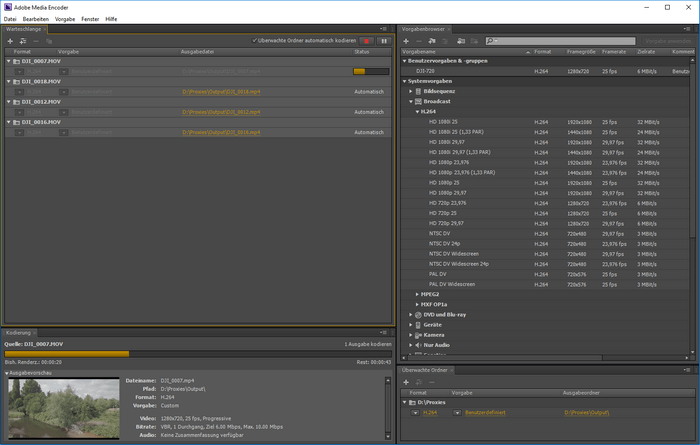Image resolution: width=700 pixels, height=445 pixels.
Task: Select the Warteschlange tab
Action: point(23,29)
